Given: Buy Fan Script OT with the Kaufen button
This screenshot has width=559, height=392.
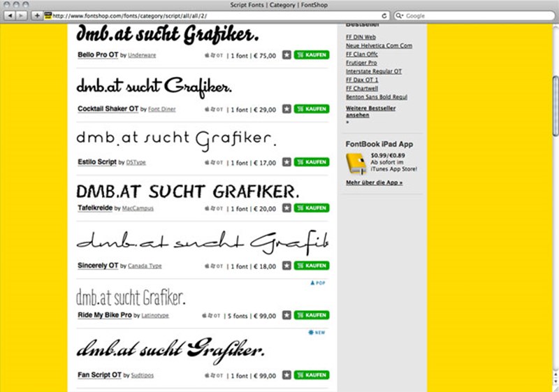Looking at the screenshot, I should (x=312, y=375).
